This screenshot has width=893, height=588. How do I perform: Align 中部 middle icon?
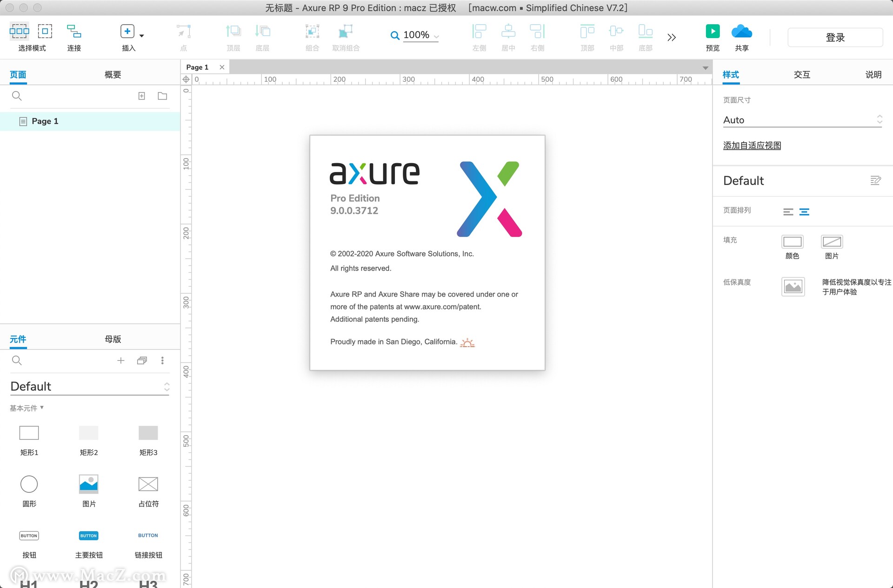click(616, 31)
